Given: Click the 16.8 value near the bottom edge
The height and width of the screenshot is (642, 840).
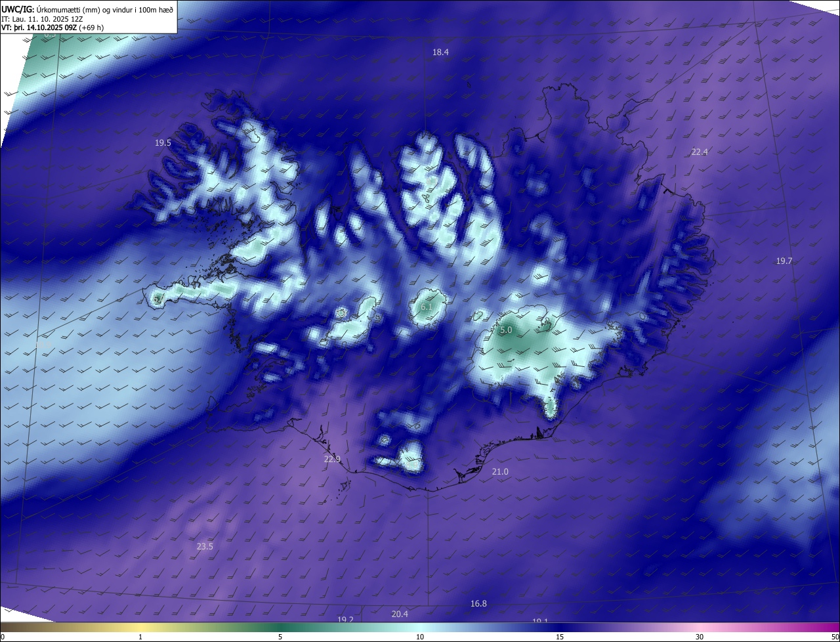Looking at the screenshot, I should click(478, 604).
